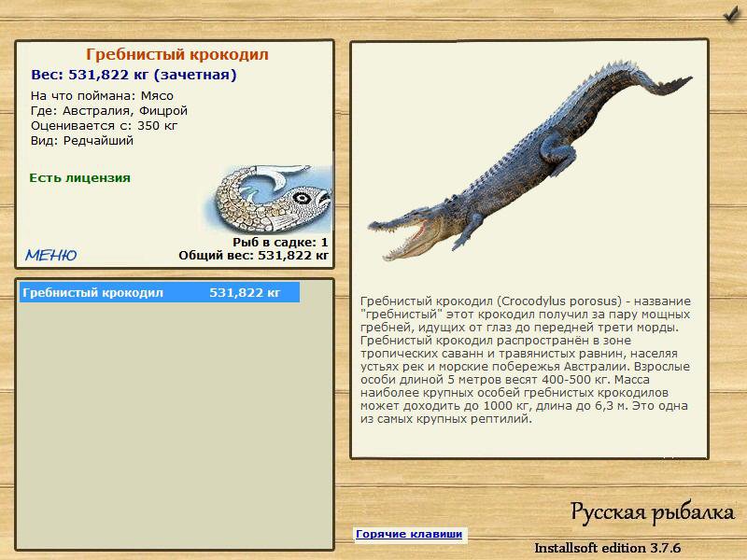Click the crocodile description paragraph
The image size is (747, 560).
coord(526,360)
